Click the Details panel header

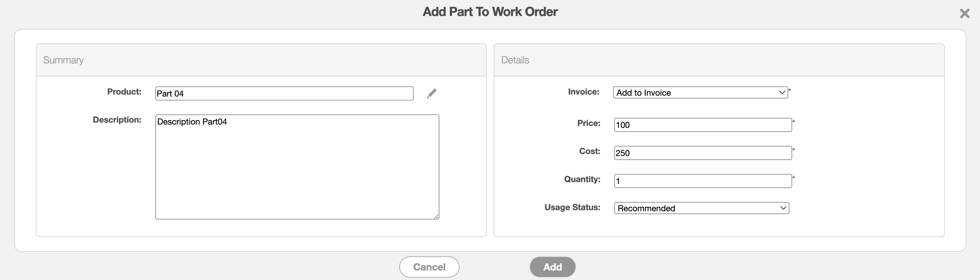click(x=515, y=60)
